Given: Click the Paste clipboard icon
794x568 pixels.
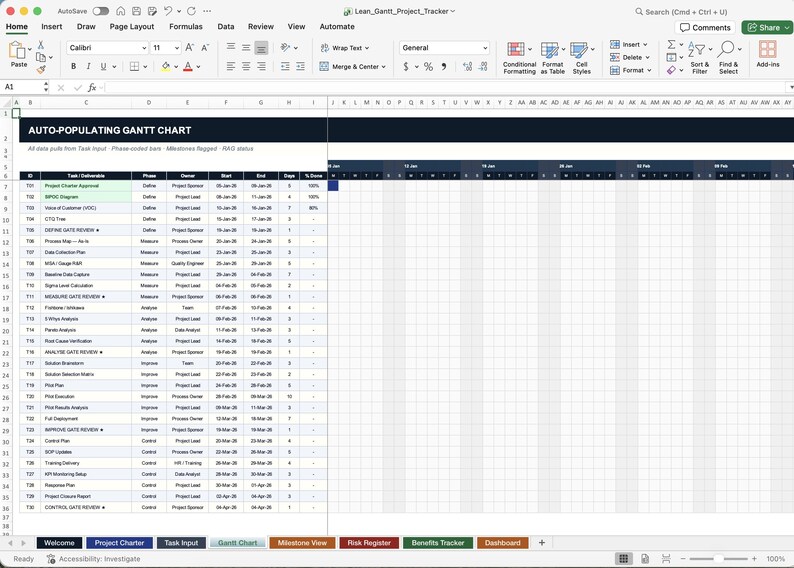Looking at the screenshot, I should tap(17, 50).
